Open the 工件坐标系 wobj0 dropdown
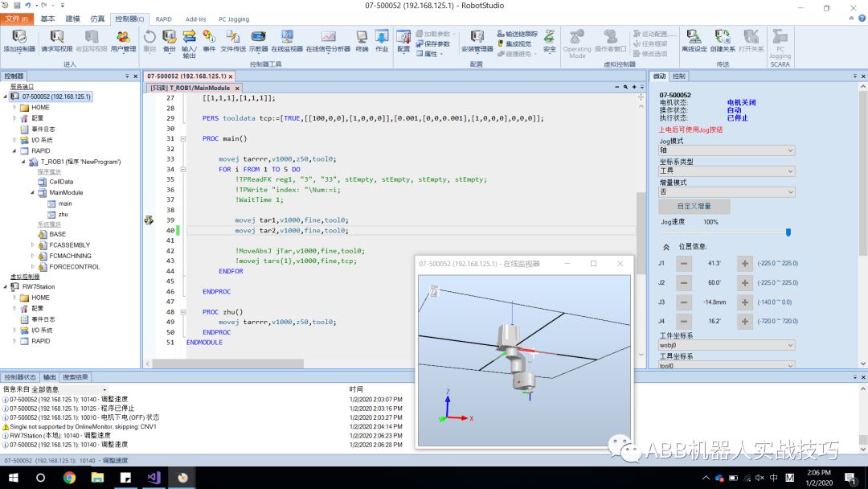Screen dimensions: 868x489 tap(727, 345)
